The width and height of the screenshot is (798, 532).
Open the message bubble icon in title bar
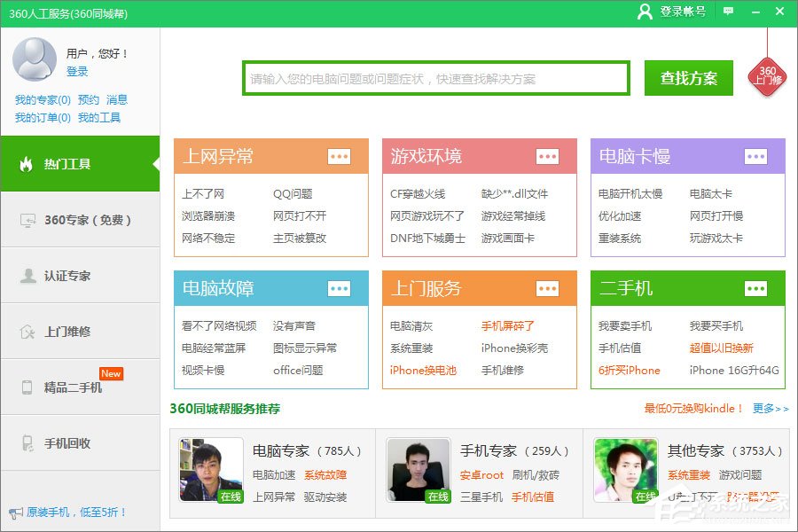[728, 12]
